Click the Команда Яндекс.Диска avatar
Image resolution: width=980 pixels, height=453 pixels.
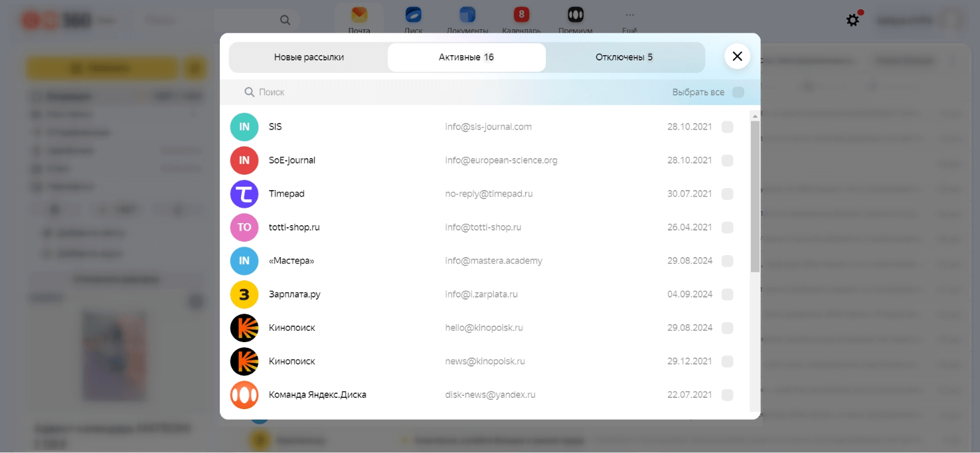pyautogui.click(x=244, y=395)
